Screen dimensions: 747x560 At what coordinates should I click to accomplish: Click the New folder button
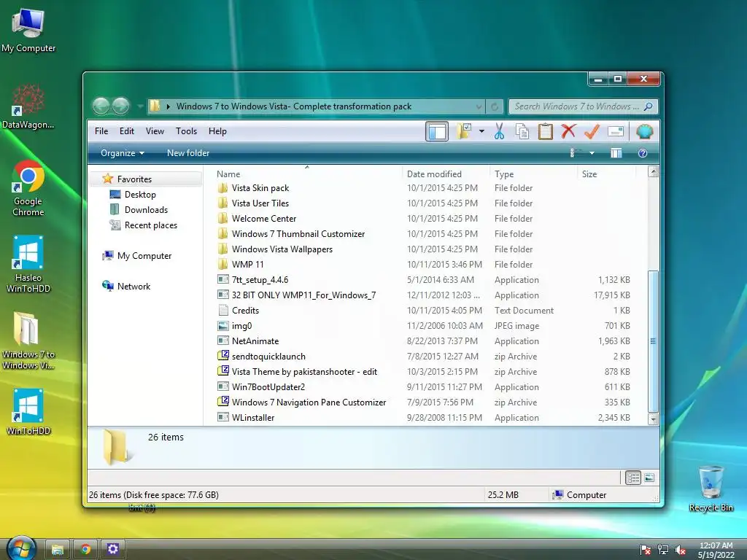coord(188,153)
